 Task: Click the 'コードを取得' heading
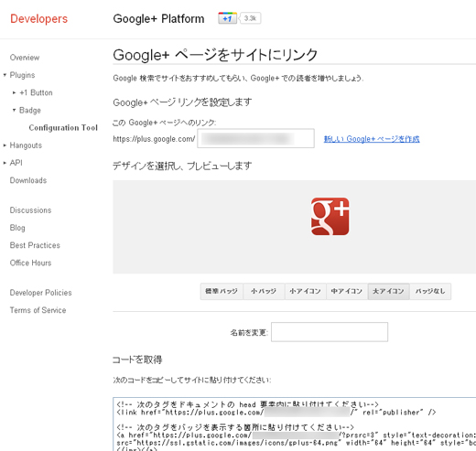[x=137, y=360]
